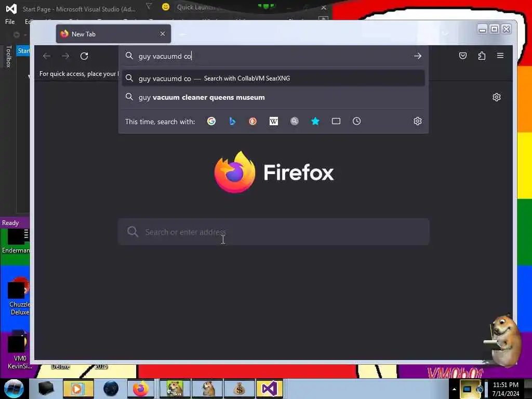Click the feedback smiley in Visual Studio
Screen dimensions: 532x399
(x=166, y=7)
